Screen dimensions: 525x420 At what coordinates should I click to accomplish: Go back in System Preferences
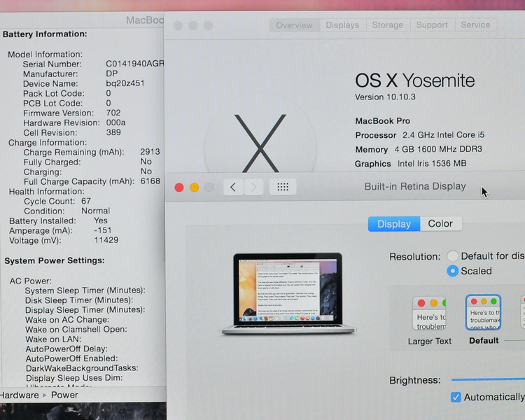click(233, 187)
